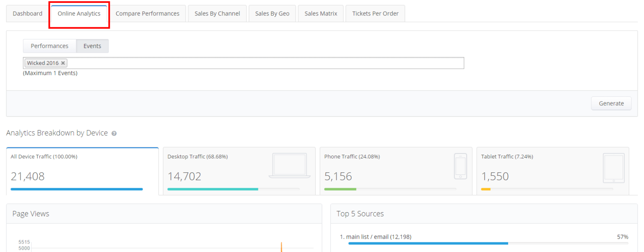Click the phone icon on Phone Traffic card
The height and width of the screenshot is (252, 644).
[x=460, y=166]
